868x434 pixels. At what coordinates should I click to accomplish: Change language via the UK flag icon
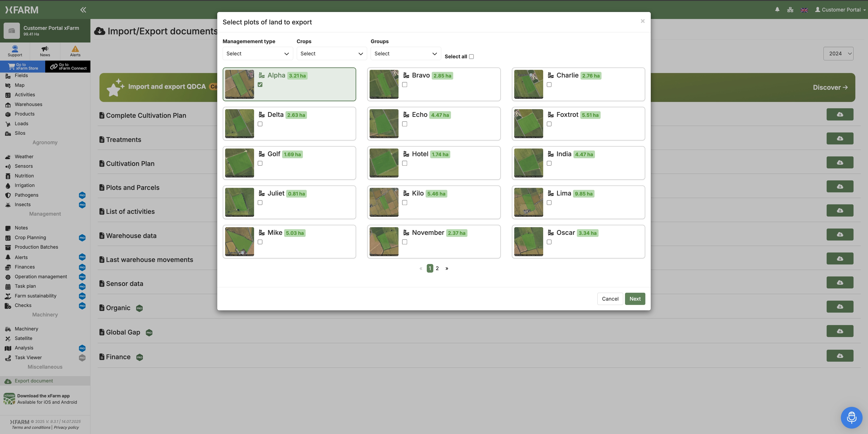804,10
